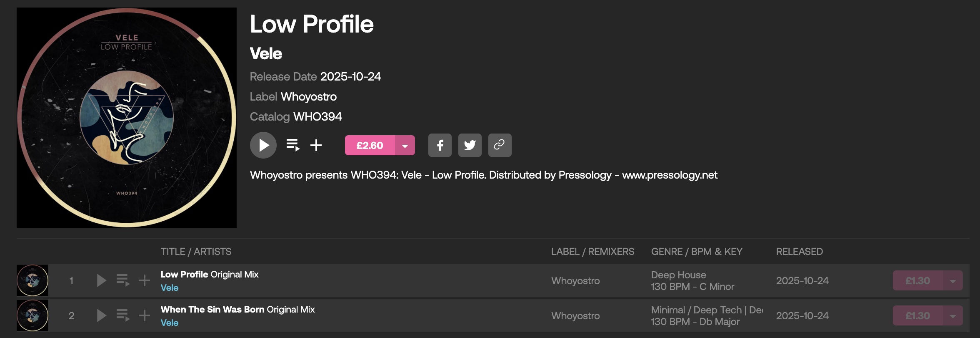Play track 1 Low Profile
This screenshot has width=980, height=338.
tap(101, 280)
